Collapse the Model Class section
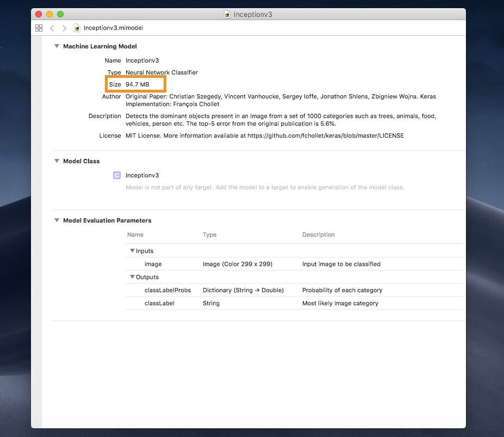 coord(57,161)
